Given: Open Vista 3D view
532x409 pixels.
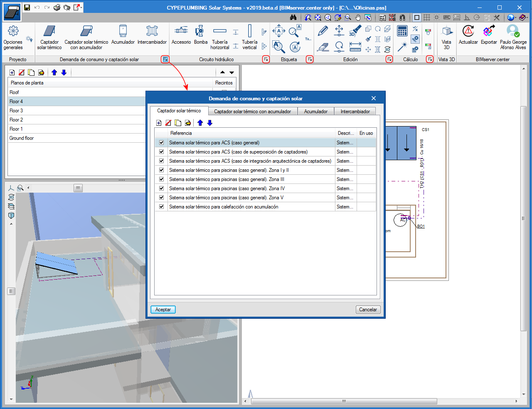Looking at the screenshot, I should [446, 37].
